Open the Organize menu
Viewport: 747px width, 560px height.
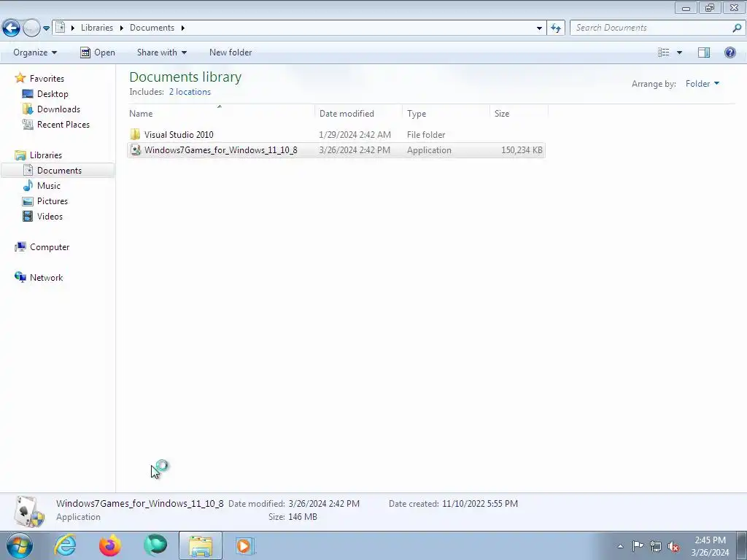point(35,52)
